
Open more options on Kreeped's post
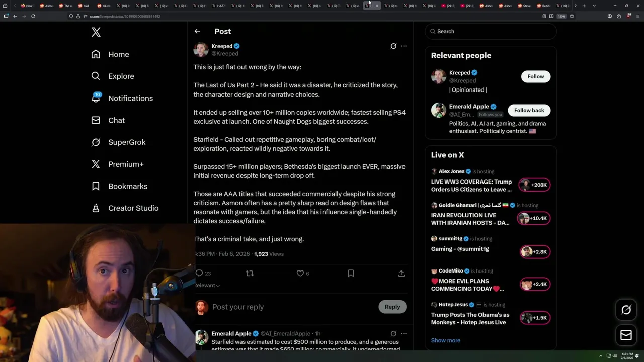[x=404, y=46]
